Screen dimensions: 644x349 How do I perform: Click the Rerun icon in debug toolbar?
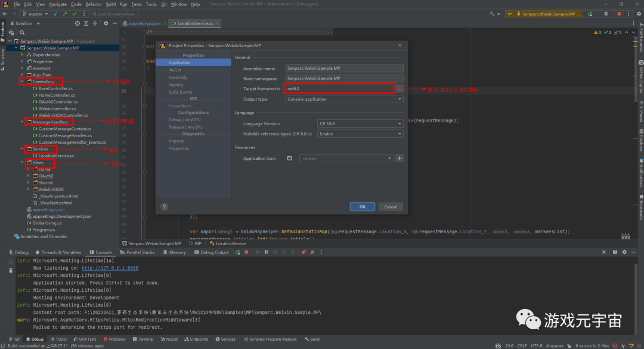coord(237,252)
